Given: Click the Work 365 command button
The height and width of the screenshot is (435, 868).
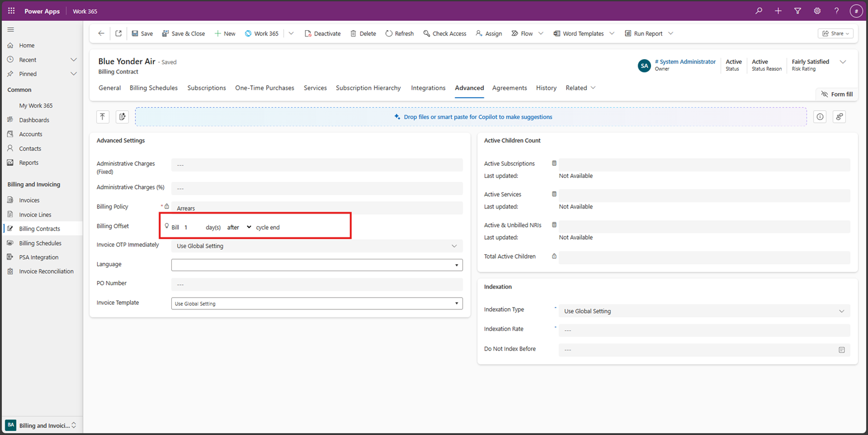Looking at the screenshot, I should pyautogui.click(x=262, y=34).
